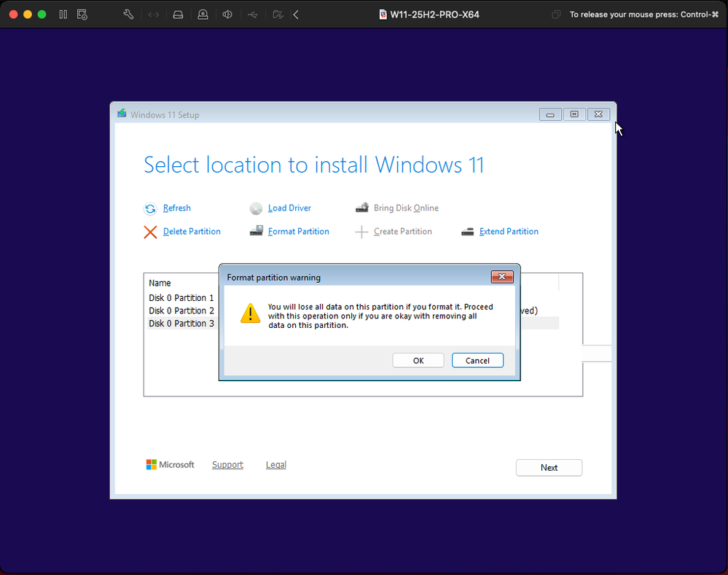
Task: Click the Load Driver disc icon
Action: tap(256, 208)
